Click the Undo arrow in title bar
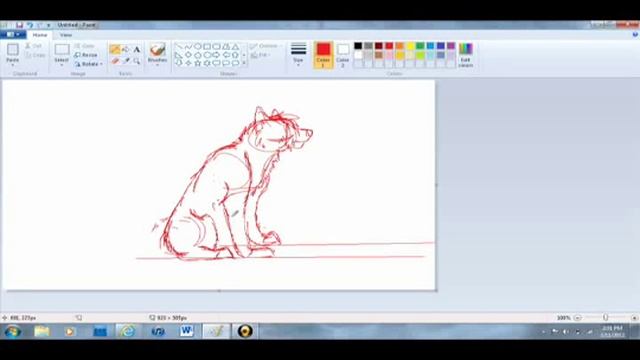This screenshot has width=640, height=360. [30, 25]
